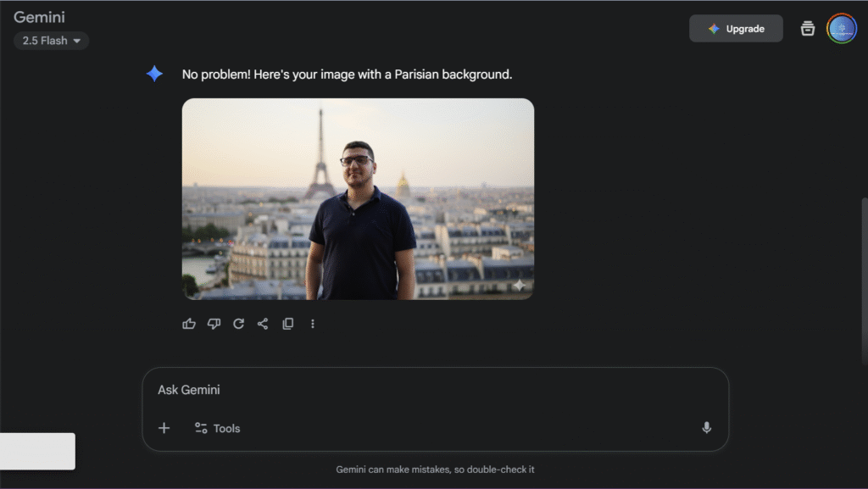Click the plus icon to add files
The height and width of the screenshot is (489, 868).
coord(164,428)
